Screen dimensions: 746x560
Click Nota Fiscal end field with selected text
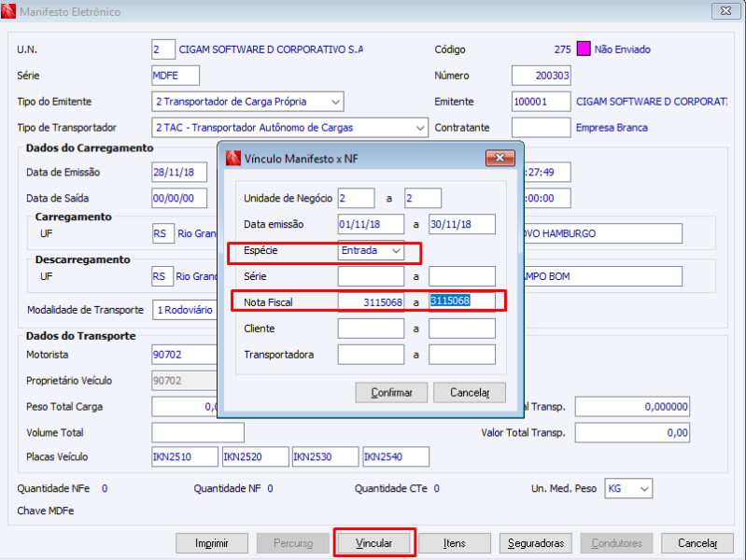[x=461, y=302]
